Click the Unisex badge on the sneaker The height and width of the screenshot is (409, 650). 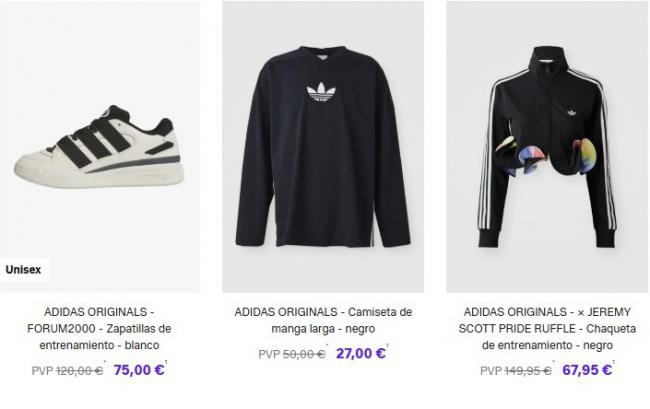pos(23,270)
